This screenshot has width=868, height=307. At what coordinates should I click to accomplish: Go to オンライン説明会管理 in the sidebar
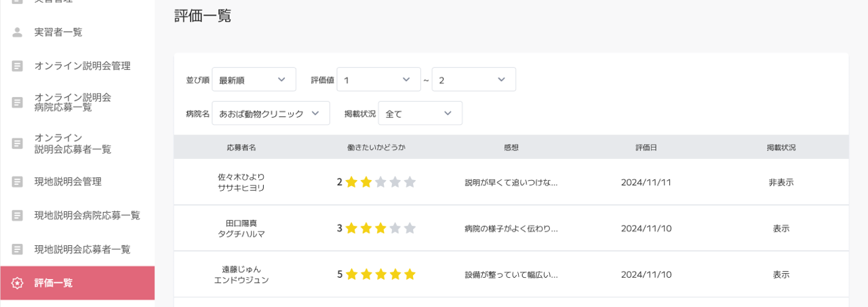82,66
